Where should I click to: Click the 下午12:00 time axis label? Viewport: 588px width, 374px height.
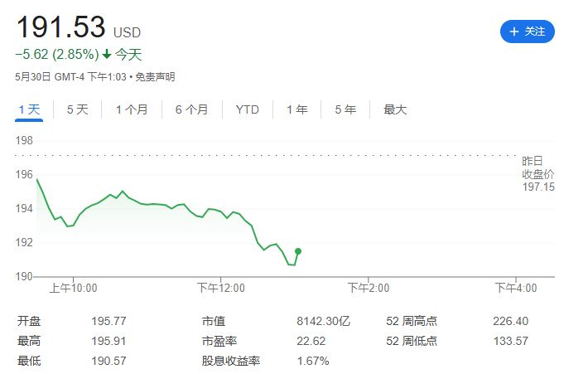[x=221, y=288]
